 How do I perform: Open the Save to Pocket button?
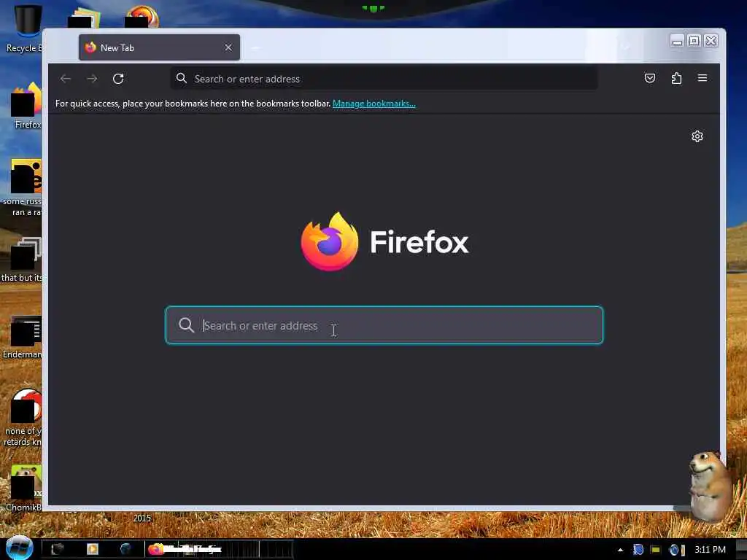click(x=650, y=78)
